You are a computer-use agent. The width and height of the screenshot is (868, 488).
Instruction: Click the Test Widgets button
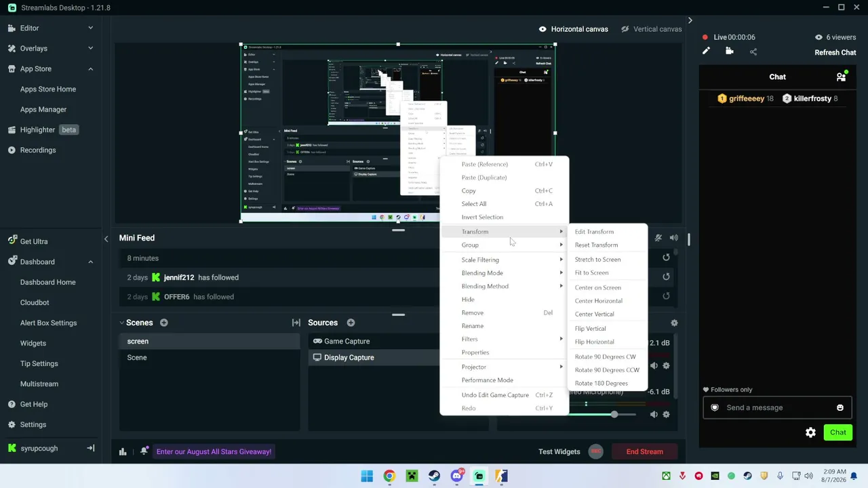tap(559, 451)
